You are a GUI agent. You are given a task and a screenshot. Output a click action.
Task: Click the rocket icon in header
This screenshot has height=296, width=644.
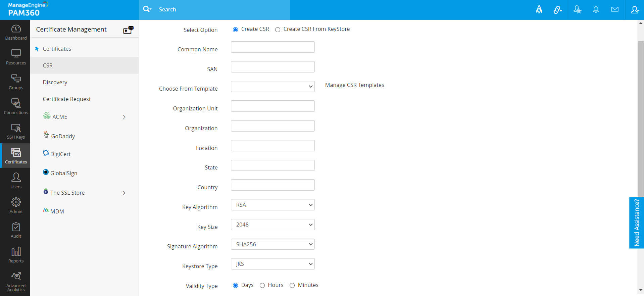point(539,9)
